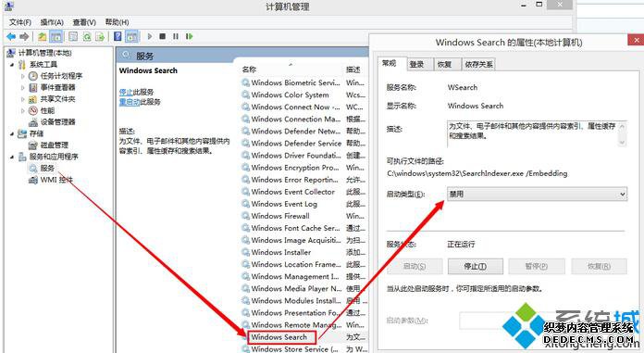Select WMI 控件 tree node

tap(56, 180)
